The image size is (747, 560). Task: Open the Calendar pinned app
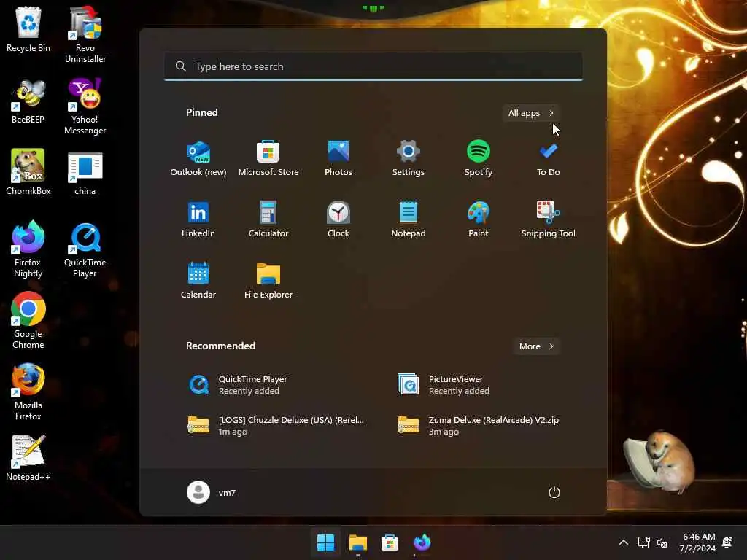pyautogui.click(x=198, y=281)
